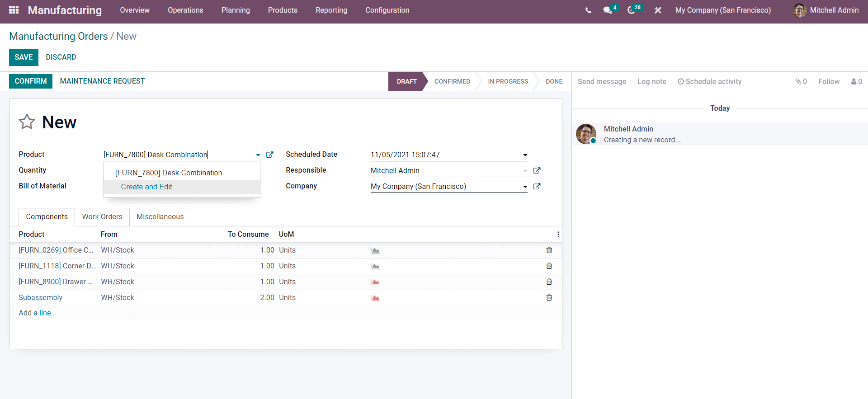The image size is (868, 399).
Task: Click the 2.00 quantity of Subassembly
Action: click(x=267, y=297)
